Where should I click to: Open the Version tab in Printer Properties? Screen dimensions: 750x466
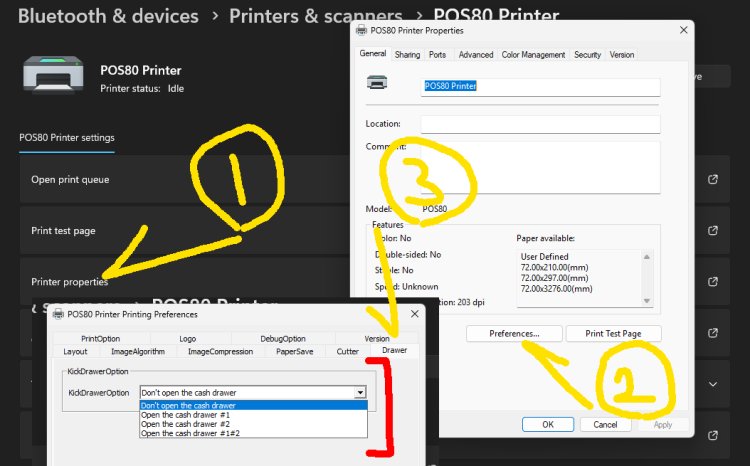(x=621, y=55)
